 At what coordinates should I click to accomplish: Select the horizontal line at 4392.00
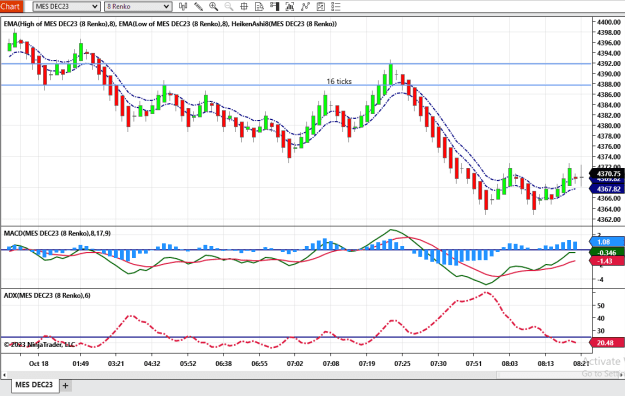296,64
